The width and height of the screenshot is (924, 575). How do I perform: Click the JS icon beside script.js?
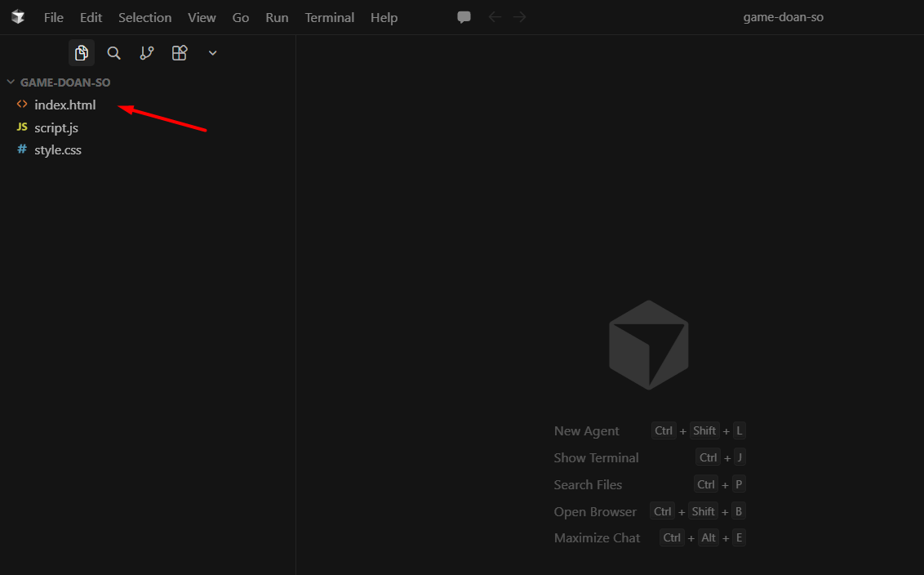22,127
